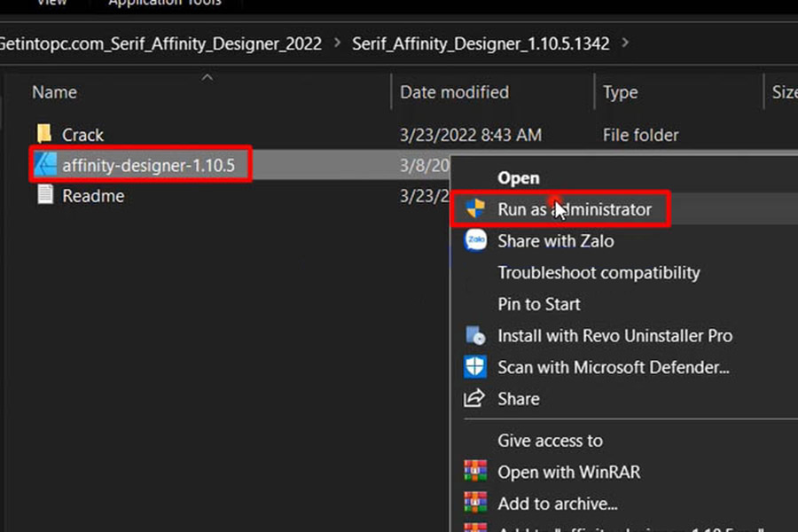Expand chevron after Getintopc.com breadcrumb segment
This screenshot has height=532, width=798.
click(x=337, y=43)
